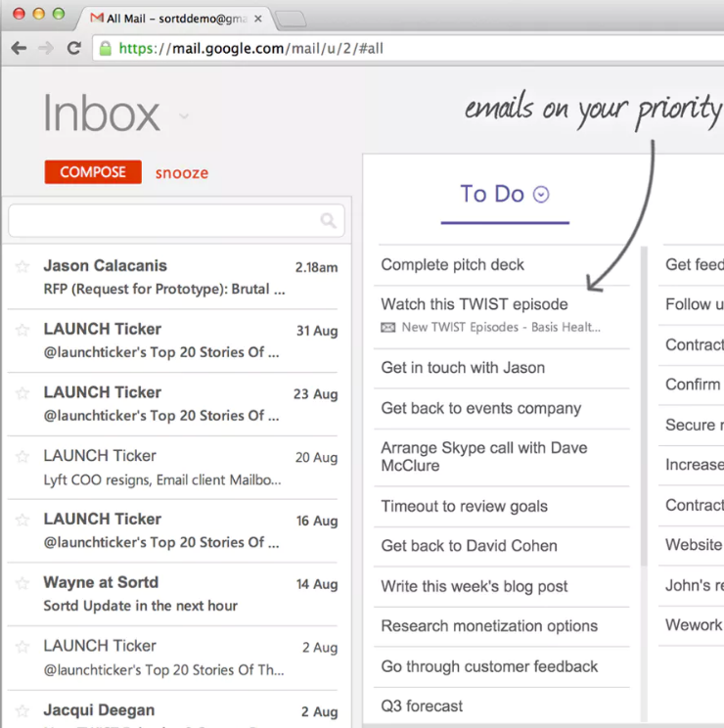Star the LAUNCH Ticker 31 Aug email
The image size is (724, 728).
(x=23, y=330)
